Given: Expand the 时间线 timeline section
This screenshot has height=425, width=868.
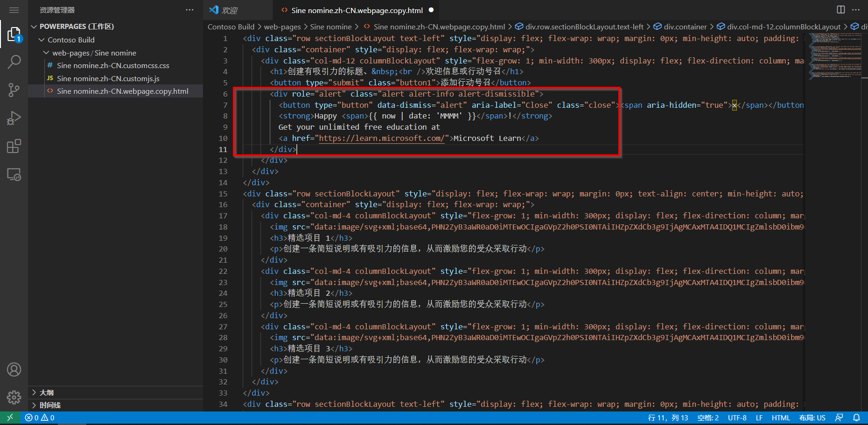Looking at the screenshot, I should click(116, 405).
